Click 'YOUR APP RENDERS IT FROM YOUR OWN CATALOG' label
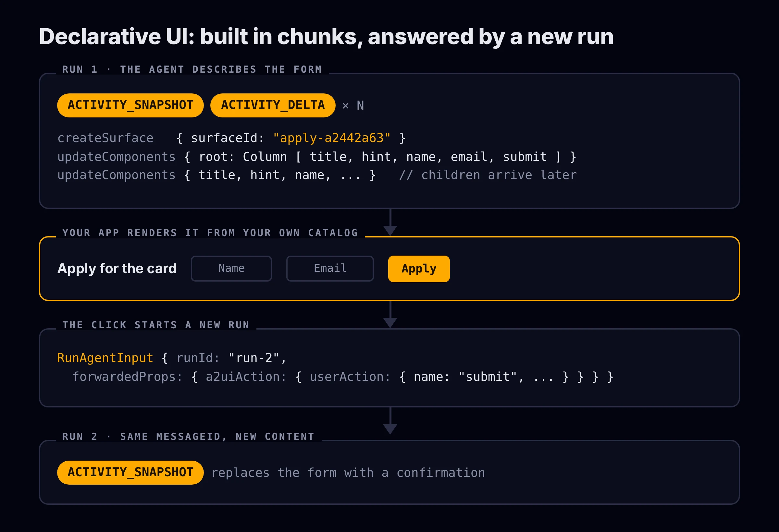The image size is (779, 532). (210, 233)
